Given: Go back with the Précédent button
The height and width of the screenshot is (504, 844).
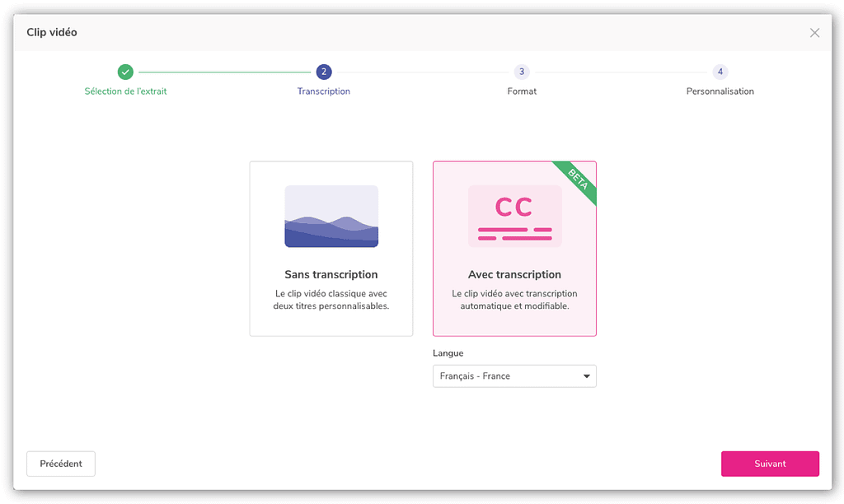Looking at the screenshot, I should point(61,464).
